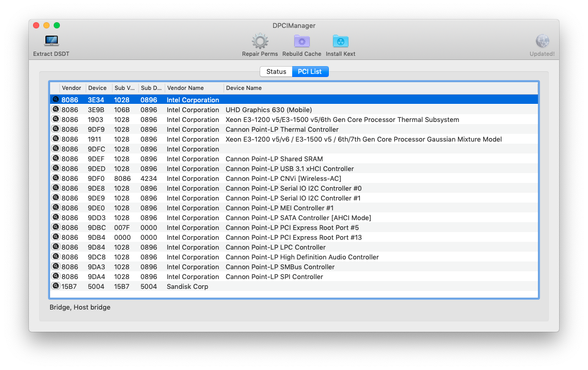
Task: Click the magnifier icon beside device 9DA4
Action: point(56,276)
